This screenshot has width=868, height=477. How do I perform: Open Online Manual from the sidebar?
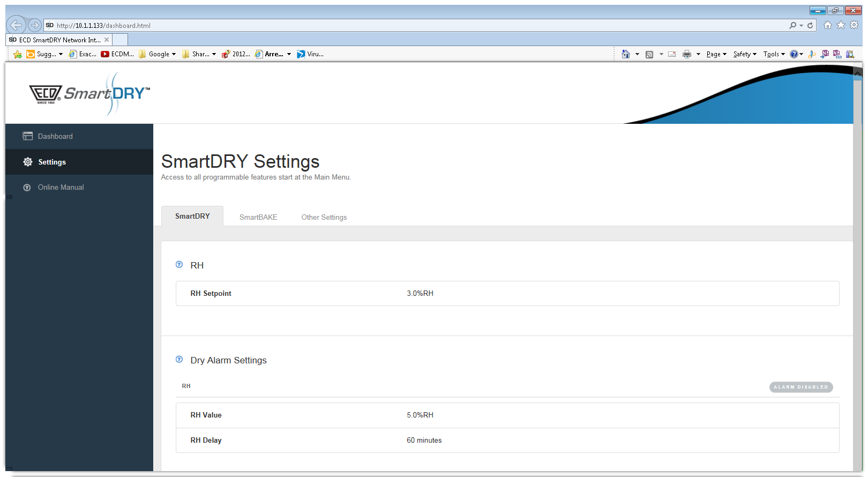(79, 187)
